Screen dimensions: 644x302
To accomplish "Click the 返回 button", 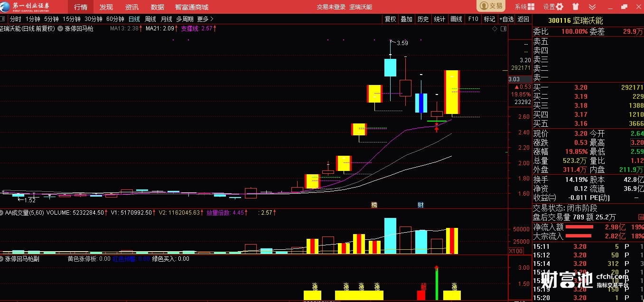I will pyautogui.click(x=523, y=19).
